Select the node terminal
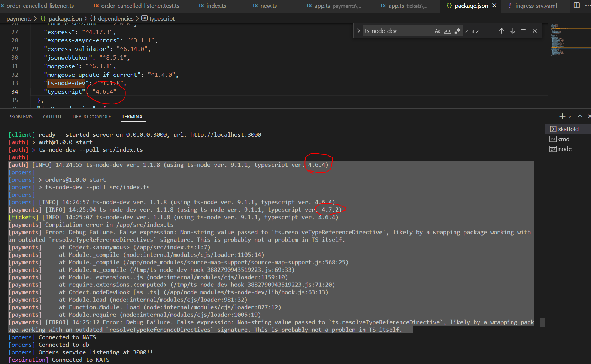This screenshot has height=364, width=591. tap(568, 149)
